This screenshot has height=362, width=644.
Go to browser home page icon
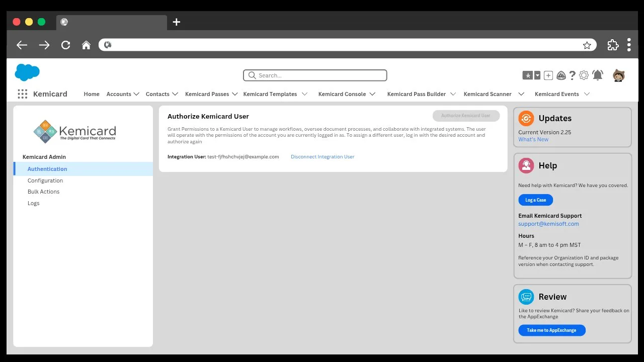pyautogui.click(x=86, y=45)
